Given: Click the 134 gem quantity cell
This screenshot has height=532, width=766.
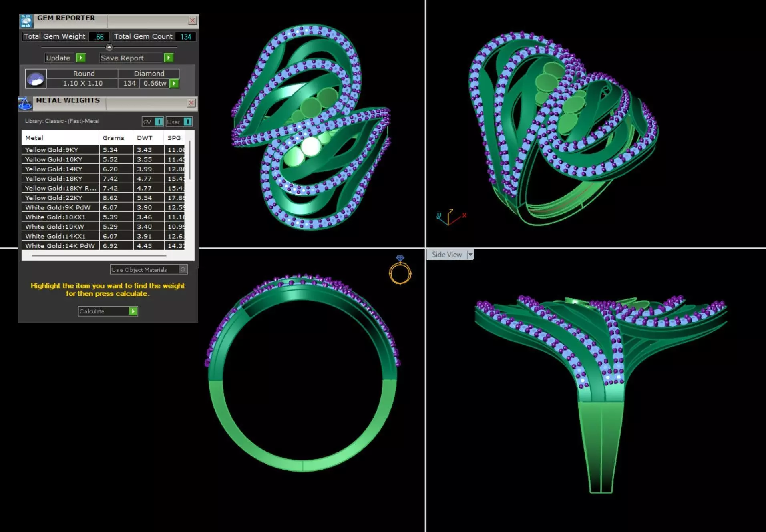Looking at the screenshot, I should (x=129, y=83).
